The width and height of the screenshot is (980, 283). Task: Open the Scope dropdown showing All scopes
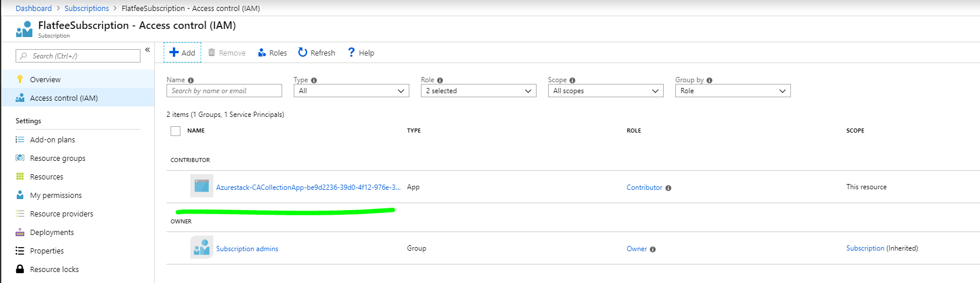(x=606, y=91)
